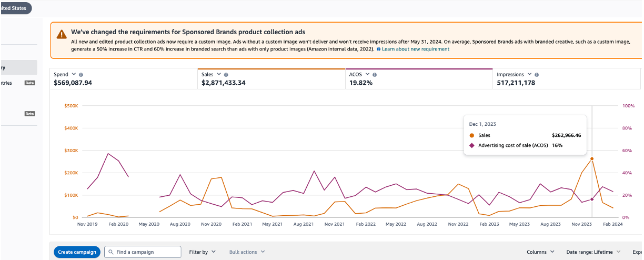Click into the Find a campaign search field

pyautogui.click(x=143, y=252)
